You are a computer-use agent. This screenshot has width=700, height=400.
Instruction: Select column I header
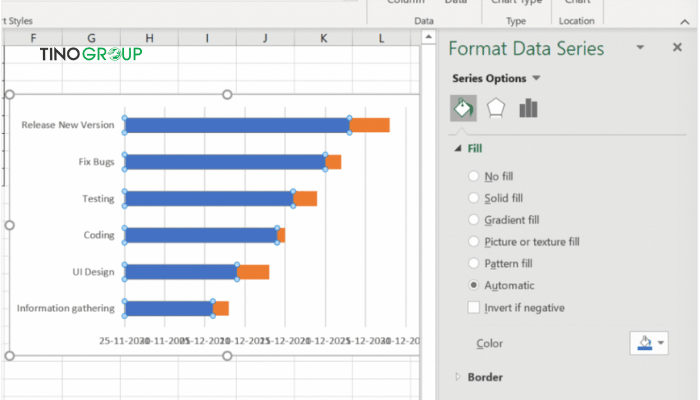click(207, 38)
